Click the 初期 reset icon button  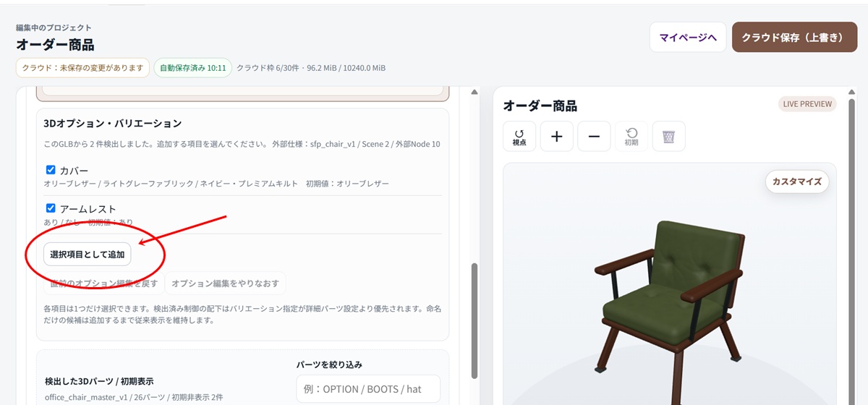pos(631,136)
